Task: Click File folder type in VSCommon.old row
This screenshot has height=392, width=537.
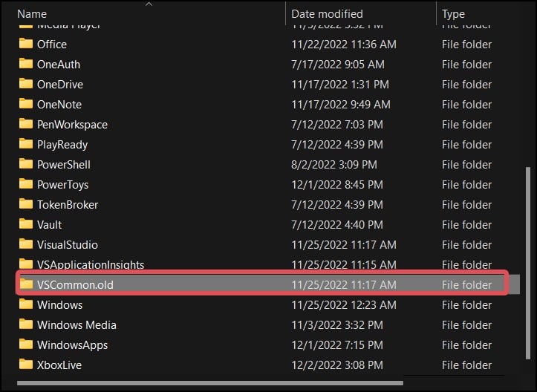Action: coord(466,285)
